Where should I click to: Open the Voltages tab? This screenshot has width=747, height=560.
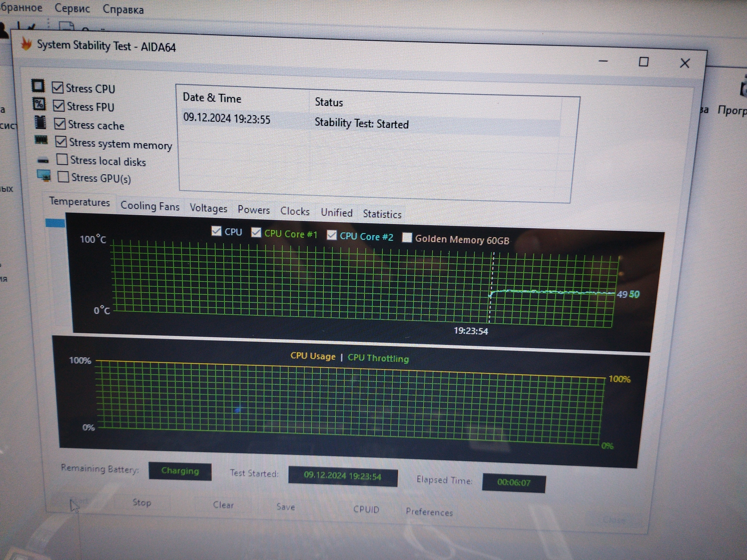point(209,208)
